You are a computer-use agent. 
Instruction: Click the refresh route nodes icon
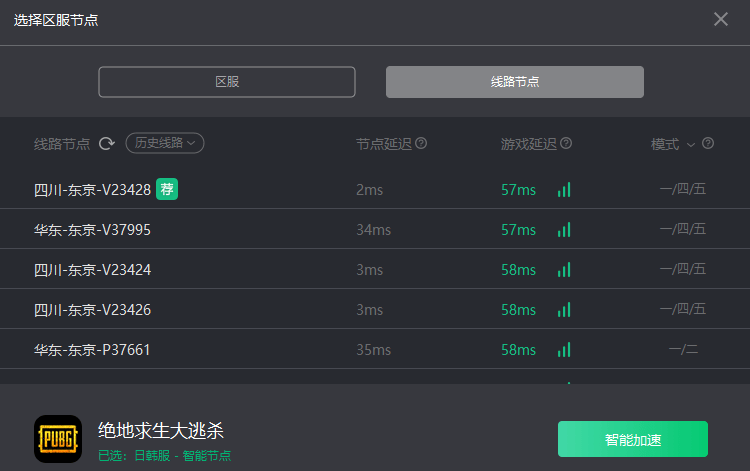[107, 144]
